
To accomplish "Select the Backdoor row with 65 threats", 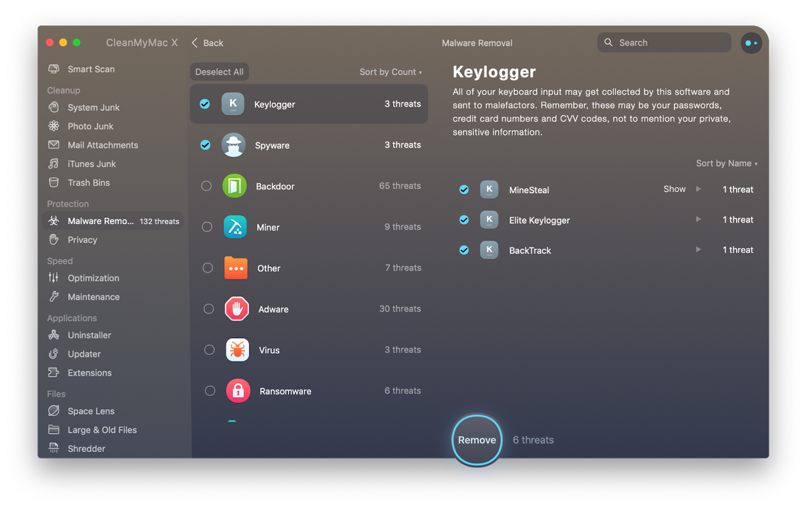I will tap(309, 186).
